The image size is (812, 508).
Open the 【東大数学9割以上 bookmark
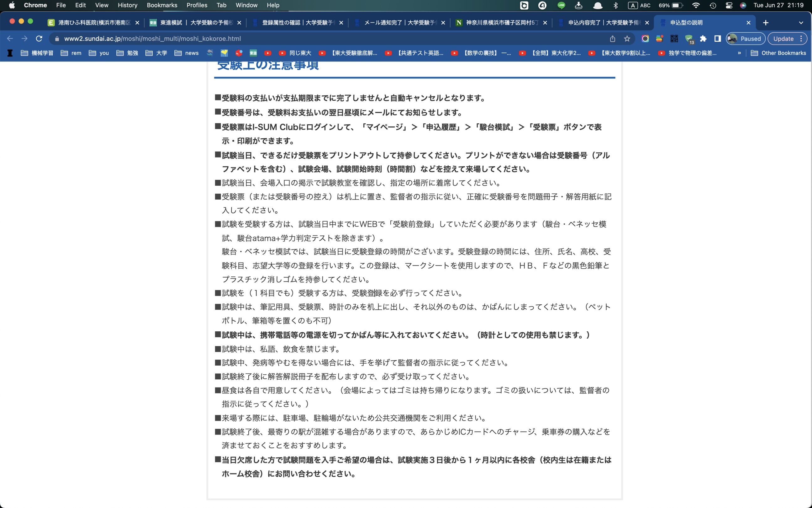point(619,53)
